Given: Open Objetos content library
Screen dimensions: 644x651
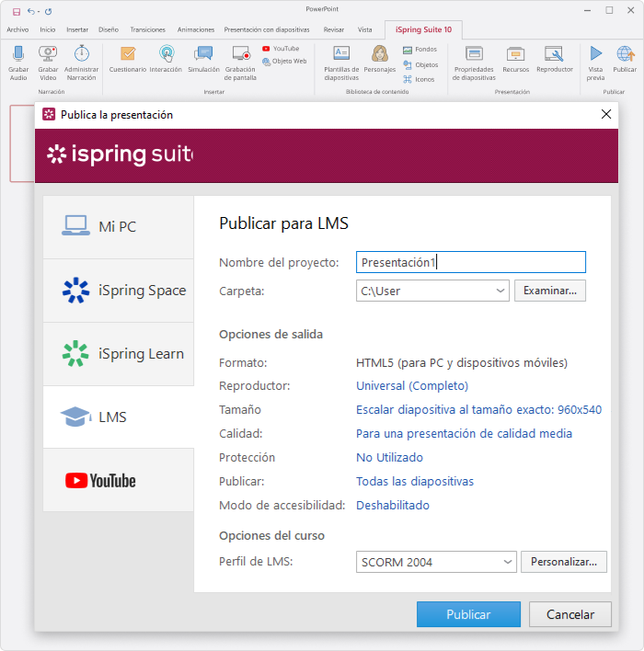Looking at the screenshot, I should tap(420, 64).
